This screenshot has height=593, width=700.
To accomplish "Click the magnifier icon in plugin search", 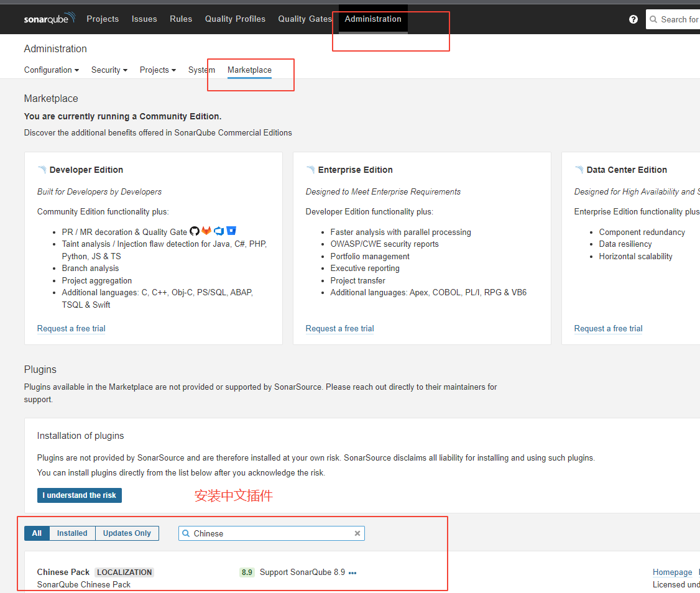I will point(186,533).
